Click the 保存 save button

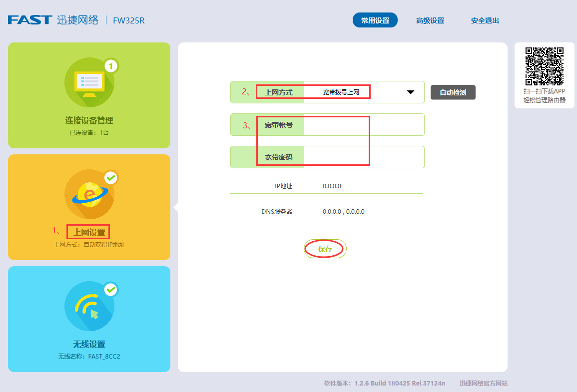[325, 249]
